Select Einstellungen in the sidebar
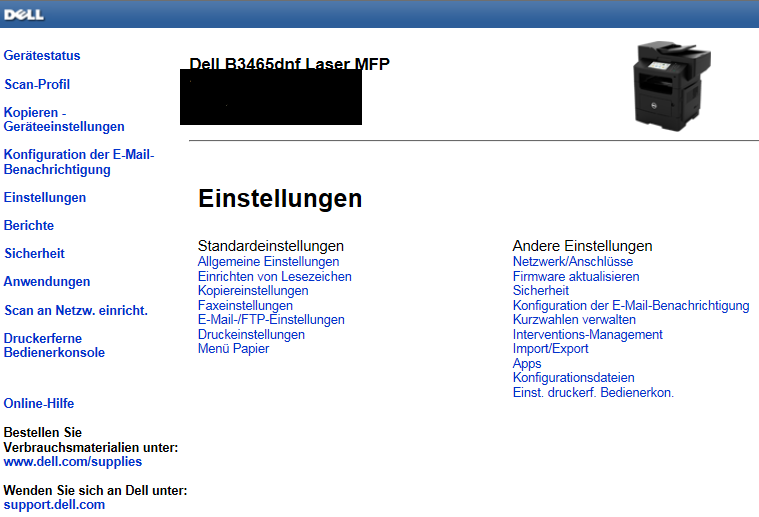 click(45, 198)
